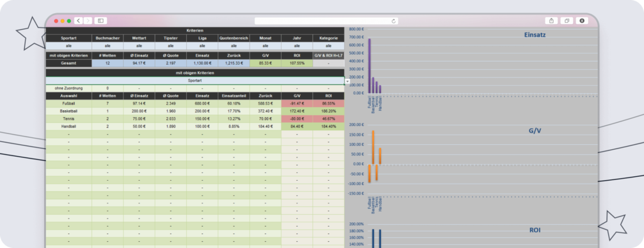Select the Basketball row label
The image size is (644, 248).
[x=69, y=111]
